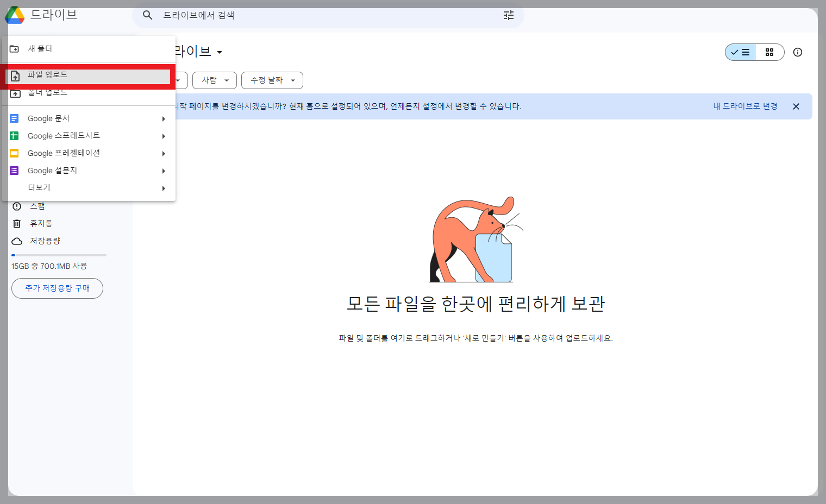Open the 수정 날짜 filter dropdown
The width and height of the screenshot is (826, 504).
[272, 80]
